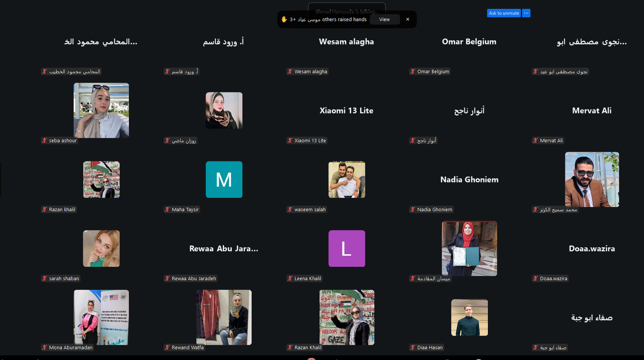Click the raised hand icon in the notification
644x360 pixels.
tap(284, 19)
